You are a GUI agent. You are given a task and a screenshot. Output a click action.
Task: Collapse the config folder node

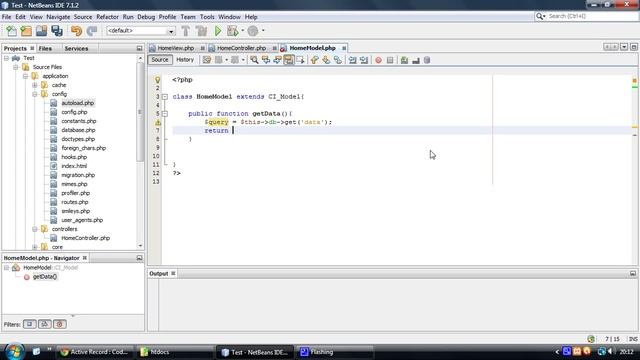(35, 94)
